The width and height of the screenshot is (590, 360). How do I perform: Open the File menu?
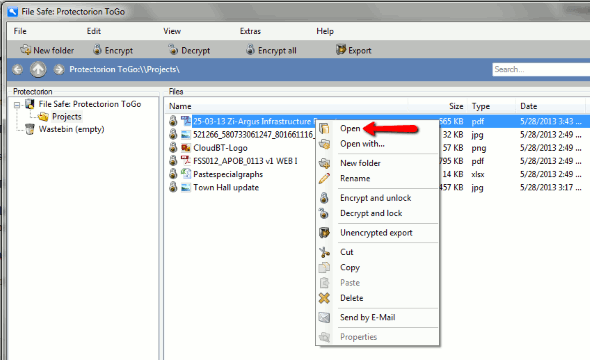tap(20, 31)
